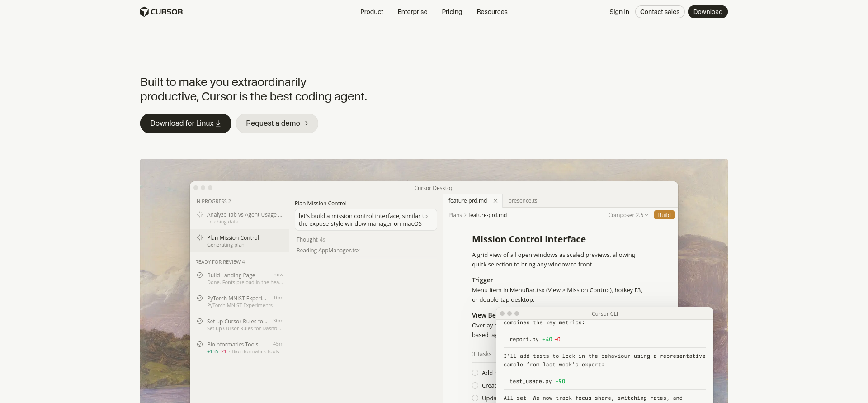Click spinner icon next to Analyze Tab task

[x=200, y=214]
